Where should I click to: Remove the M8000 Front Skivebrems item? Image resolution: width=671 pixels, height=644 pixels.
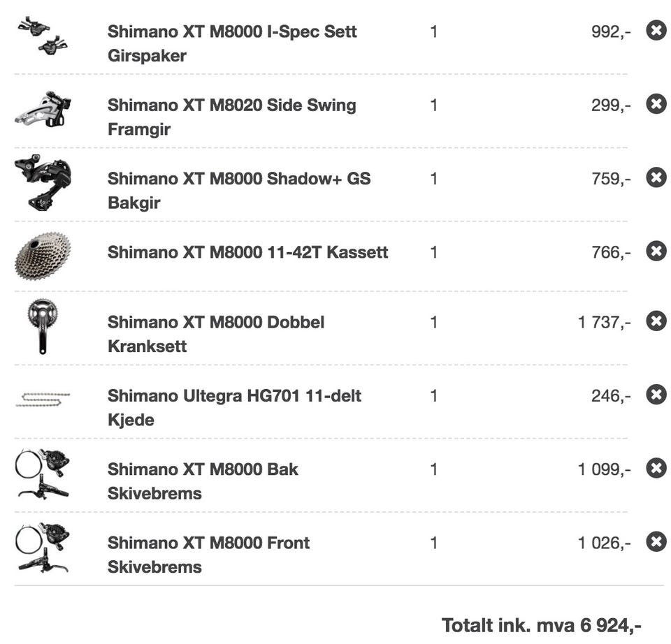(656, 542)
